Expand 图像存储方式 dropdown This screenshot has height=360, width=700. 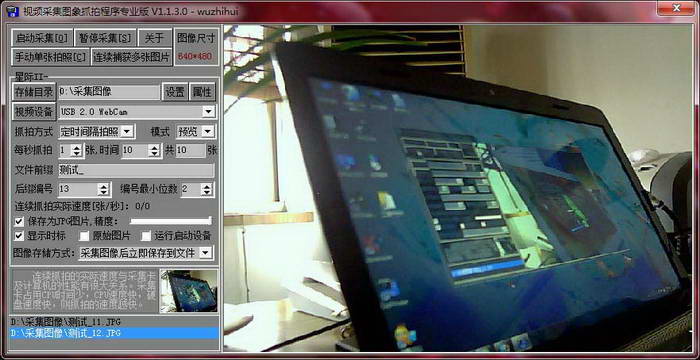point(205,253)
